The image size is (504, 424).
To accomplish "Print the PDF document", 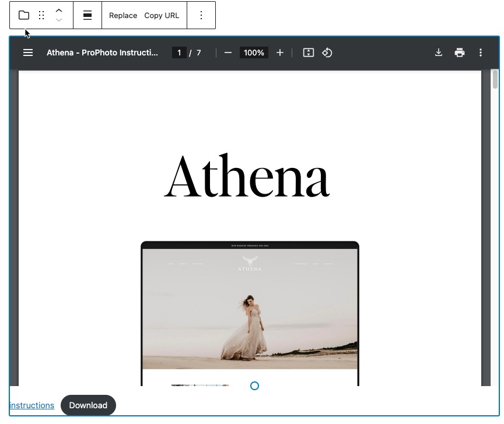I will pyautogui.click(x=460, y=52).
